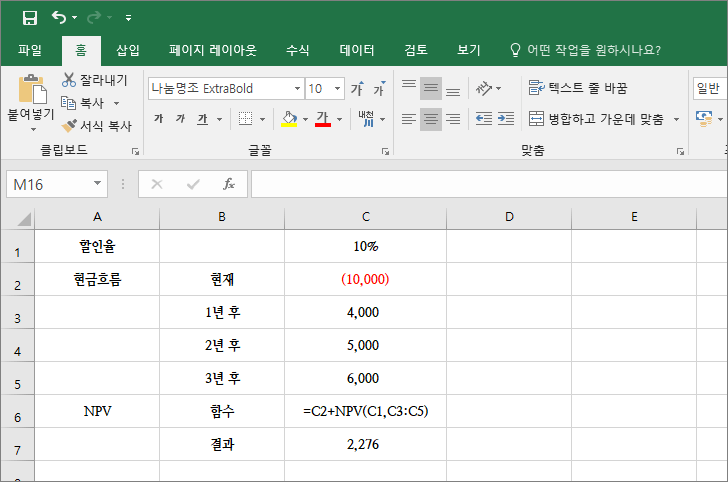Viewport: 728px width, 482px height.
Task: Toggle underline formatting 가
Action: coord(202,119)
